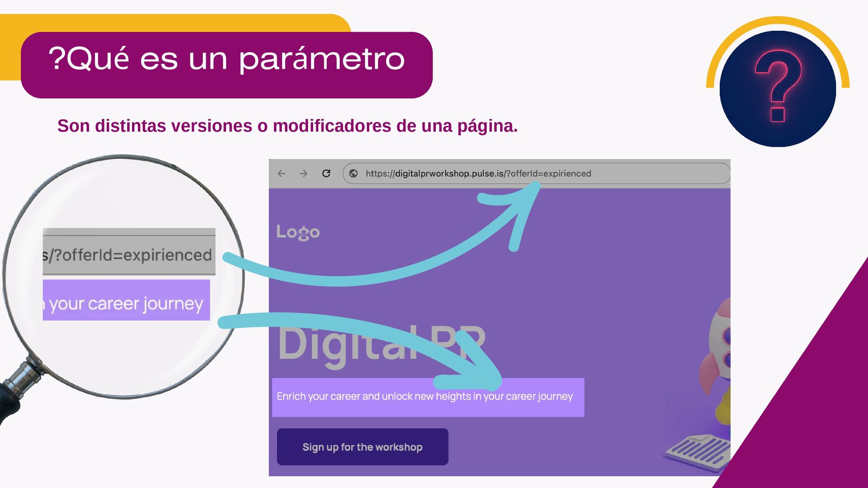Image resolution: width=868 pixels, height=488 pixels.
Task: Click the Logo in the webpage header
Action: click(x=298, y=232)
